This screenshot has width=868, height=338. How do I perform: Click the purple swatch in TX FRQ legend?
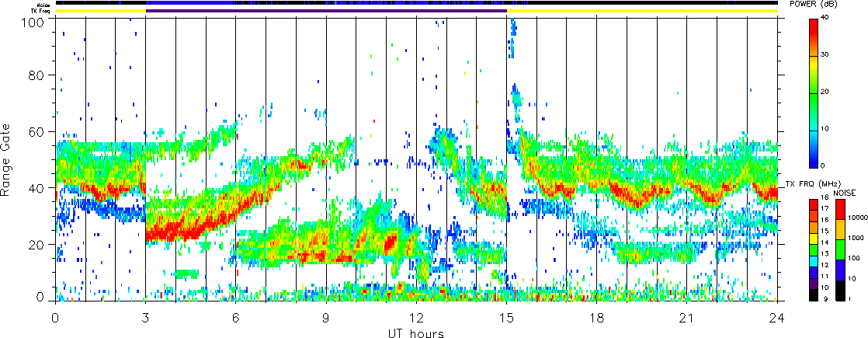[814, 283]
